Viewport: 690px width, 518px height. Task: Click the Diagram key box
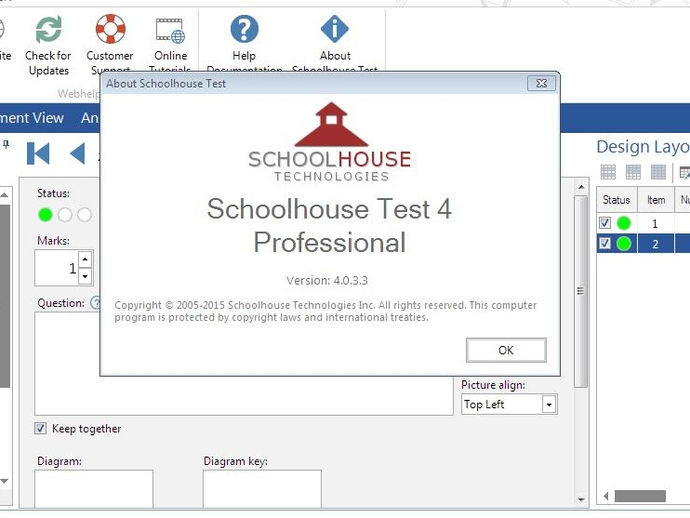pyautogui.click(x=262, y=489)
